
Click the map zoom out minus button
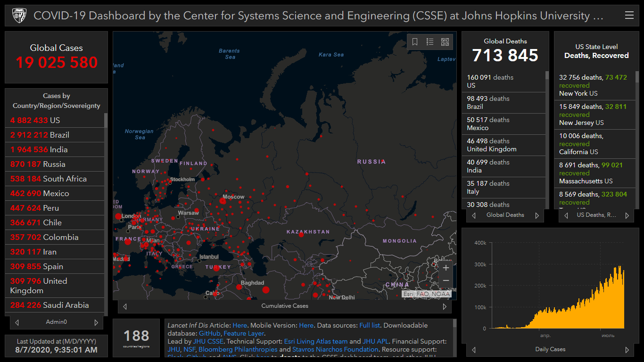(x=446, y=281)
